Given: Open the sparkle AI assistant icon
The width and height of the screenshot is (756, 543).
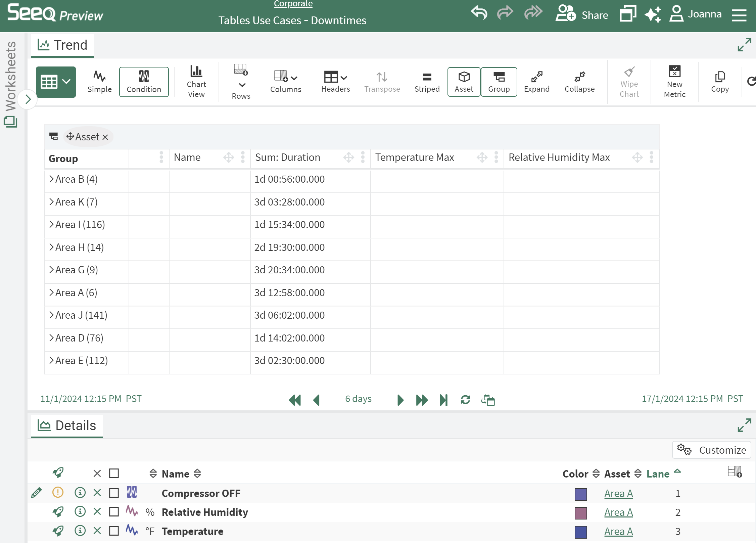Looking at the screenshot, I should pyautogui.click(x=653, y=14).
